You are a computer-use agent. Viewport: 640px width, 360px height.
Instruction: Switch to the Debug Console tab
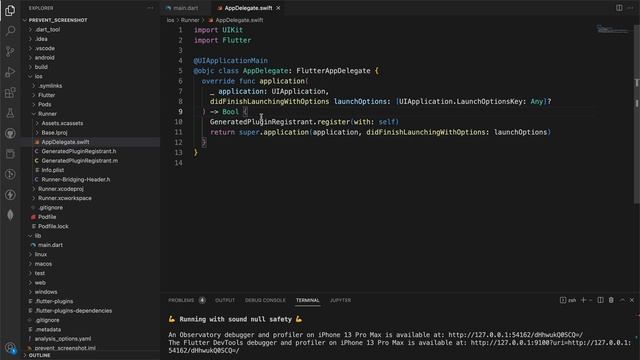point(265,300)
